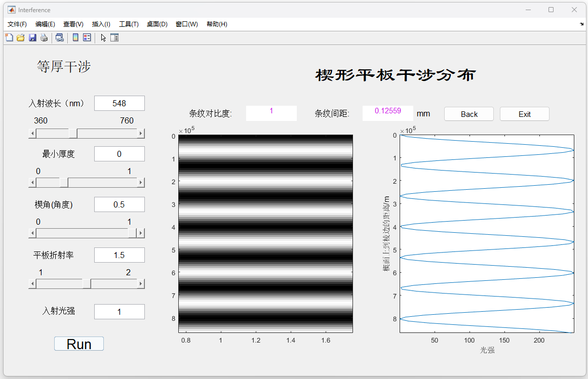Click the Link Plot toolbar icon
This screenshot has width=588, height=379.
59,37
